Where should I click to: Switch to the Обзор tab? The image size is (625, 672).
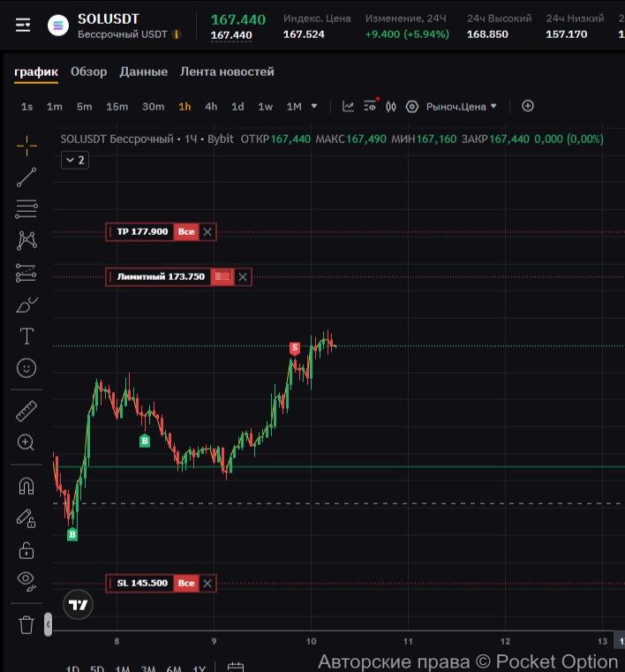88,72
